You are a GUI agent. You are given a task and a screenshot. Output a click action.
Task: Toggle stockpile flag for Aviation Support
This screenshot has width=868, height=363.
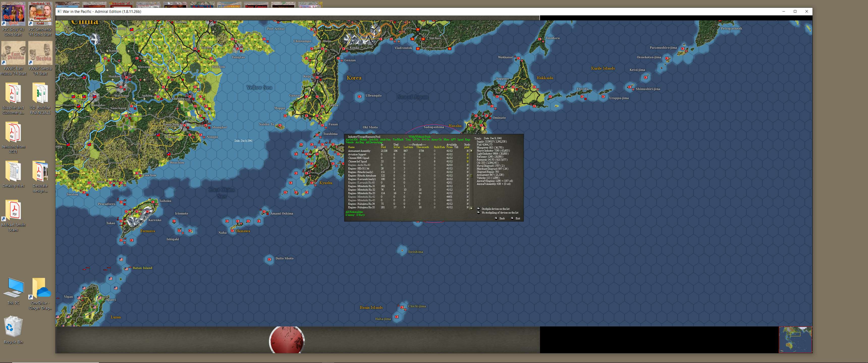pyautogui.click(x=467, y=154)
